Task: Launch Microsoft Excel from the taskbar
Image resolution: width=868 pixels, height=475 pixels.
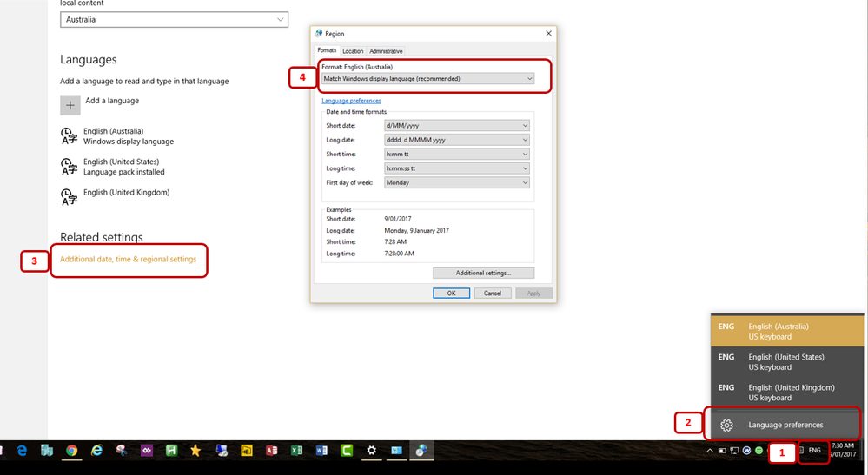Action: click(x=296, y=451)
